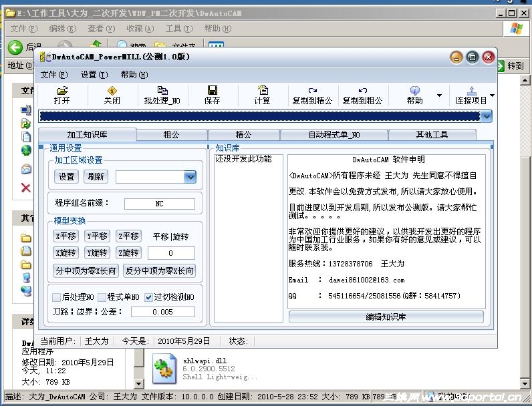Image resolution: width=532 pixels, height=406 pixels.
Task: Click the 转到 go button in Explorer
Action: click(x=511, y=65)
